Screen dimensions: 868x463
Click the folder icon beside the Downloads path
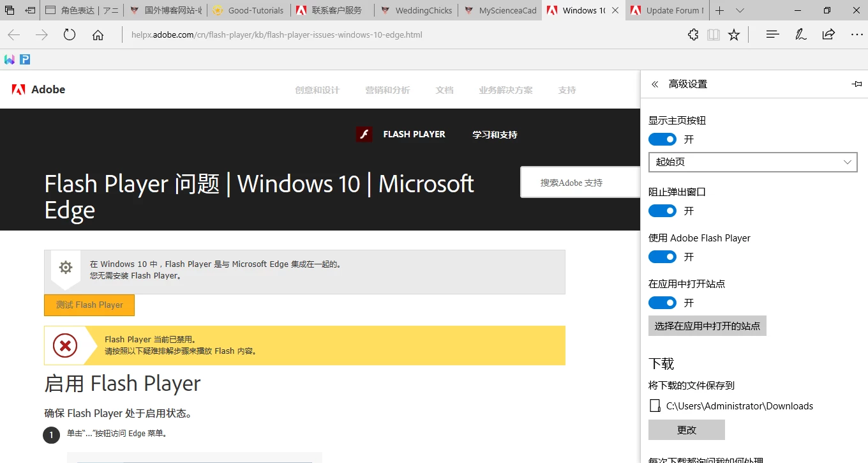654,406
